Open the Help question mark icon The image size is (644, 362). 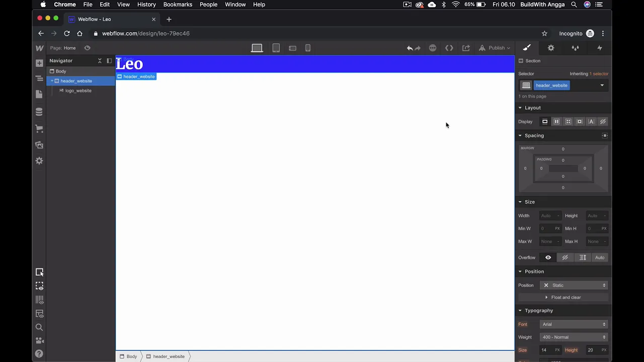pos(39,353)
